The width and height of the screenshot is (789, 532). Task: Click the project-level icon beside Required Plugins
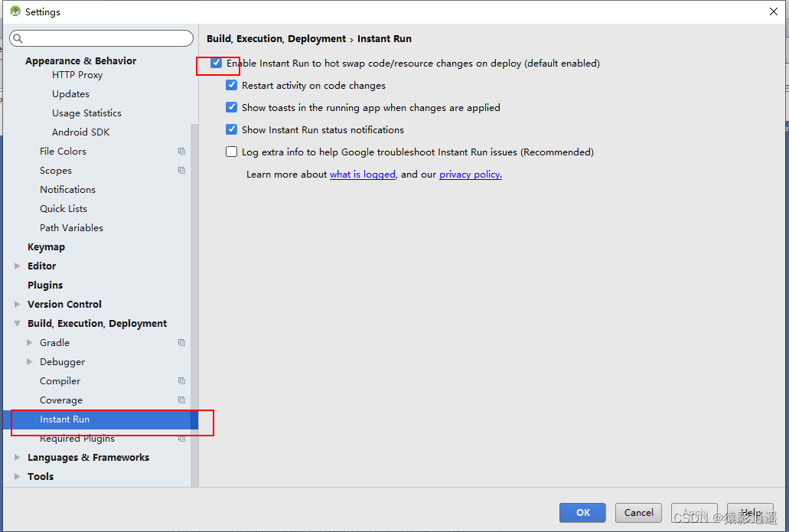click(x=181, y=439)
